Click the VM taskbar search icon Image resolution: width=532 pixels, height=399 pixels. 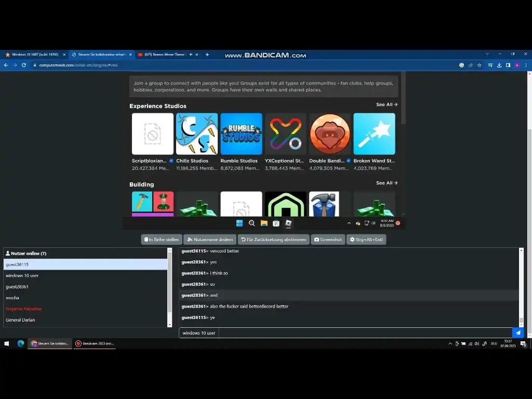[x=252, y=223]
